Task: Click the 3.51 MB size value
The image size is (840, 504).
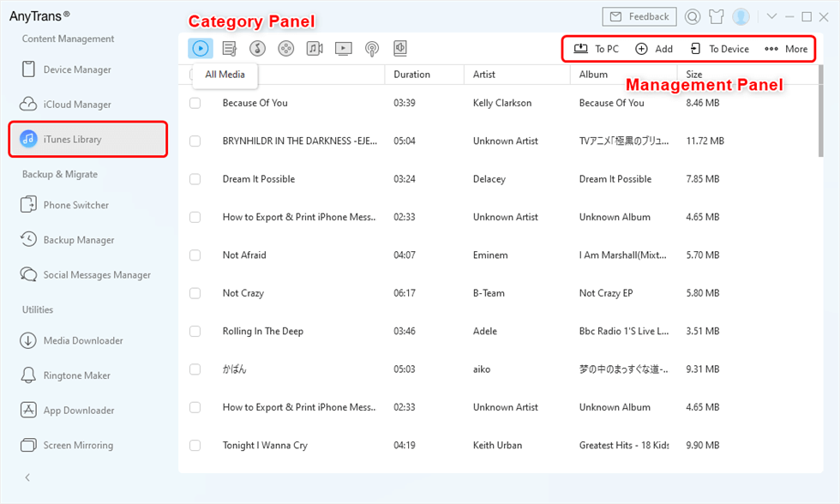Action: coord(703,331)
